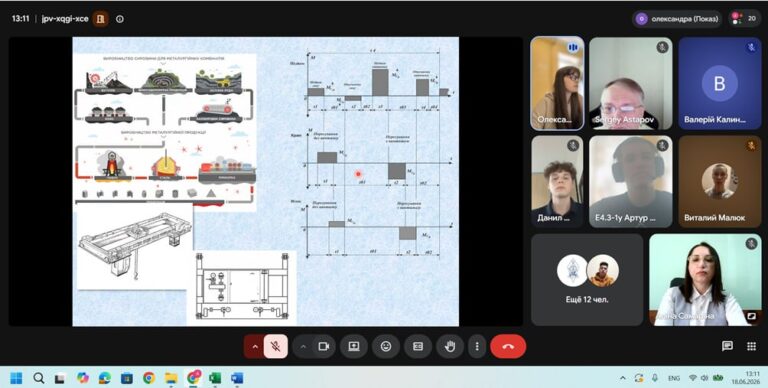Click muted mic icon on Валерій Калин tile
This screenshot has width=768, height=388.
click(x=751, y=47)
